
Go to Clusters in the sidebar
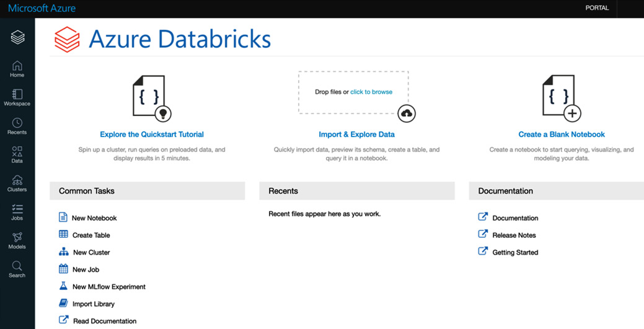click(x=17, y=183)
